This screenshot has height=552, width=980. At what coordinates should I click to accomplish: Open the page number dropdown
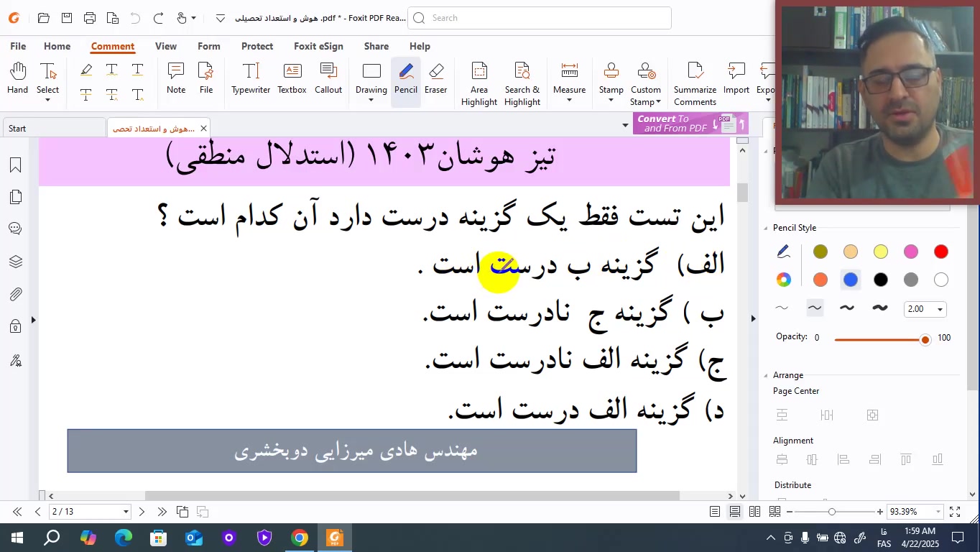click(126, 512)
